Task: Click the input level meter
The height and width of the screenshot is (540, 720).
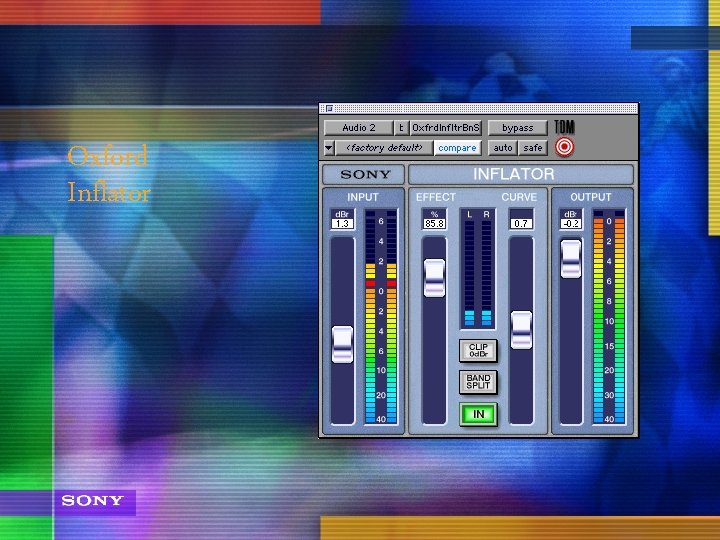Action: click(381, 317)
